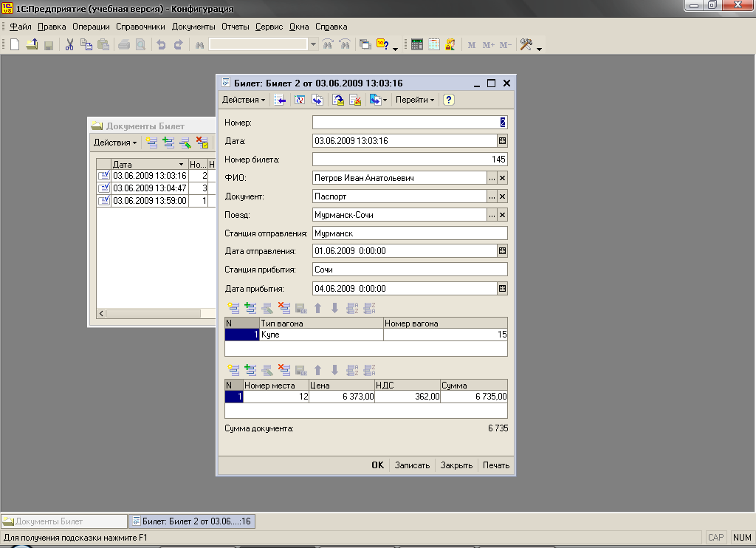This screenshot has height=548, width=756.
Task: Click the Записать button
Action: point(412,465)
